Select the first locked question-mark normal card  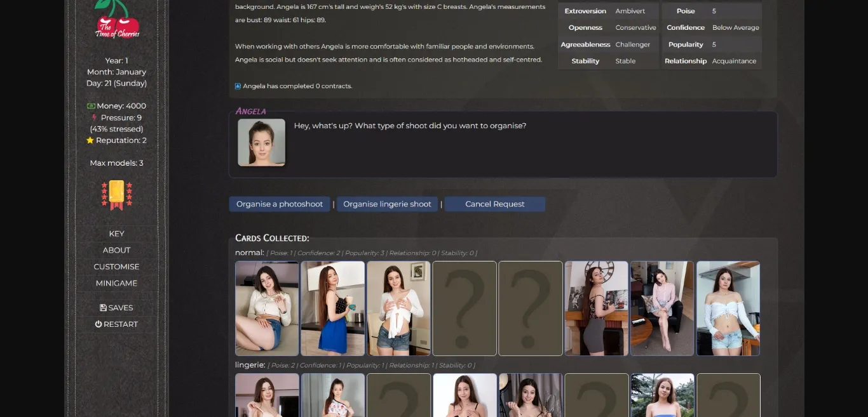465,308
